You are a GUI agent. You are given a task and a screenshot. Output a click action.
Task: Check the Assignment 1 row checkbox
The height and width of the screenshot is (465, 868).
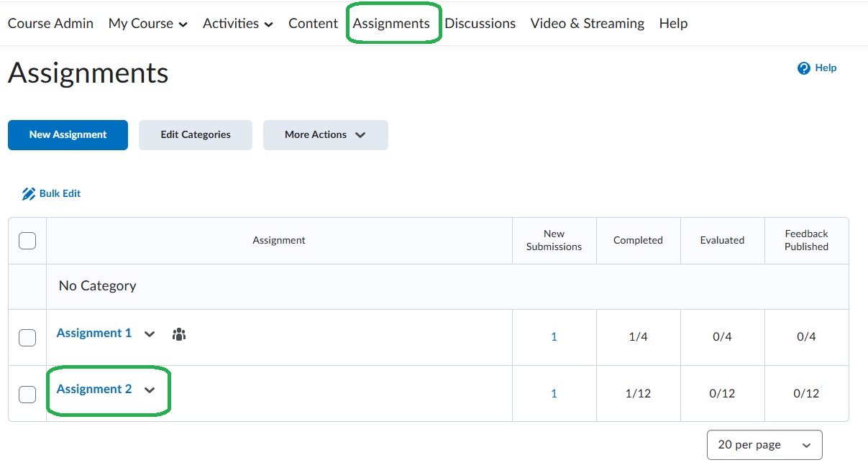point(27,338)
